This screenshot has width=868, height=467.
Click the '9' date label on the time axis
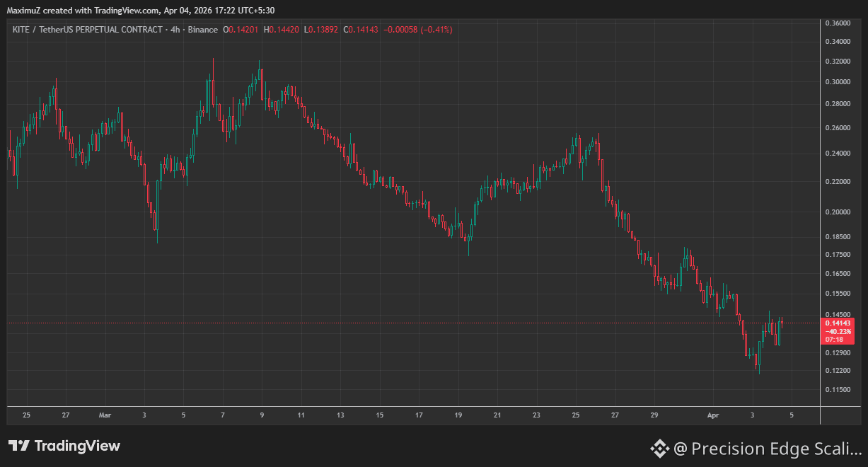point(262,415)
